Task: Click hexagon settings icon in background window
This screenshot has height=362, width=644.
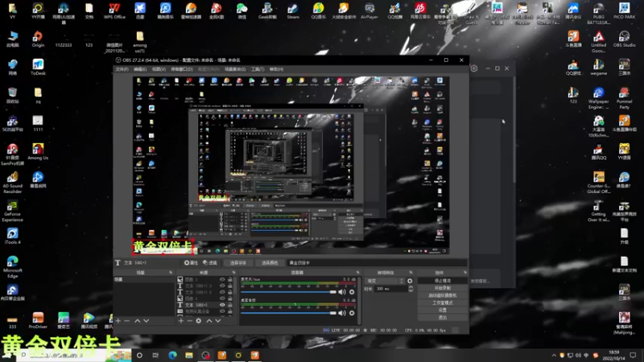Action: click(x=474, y=68)
